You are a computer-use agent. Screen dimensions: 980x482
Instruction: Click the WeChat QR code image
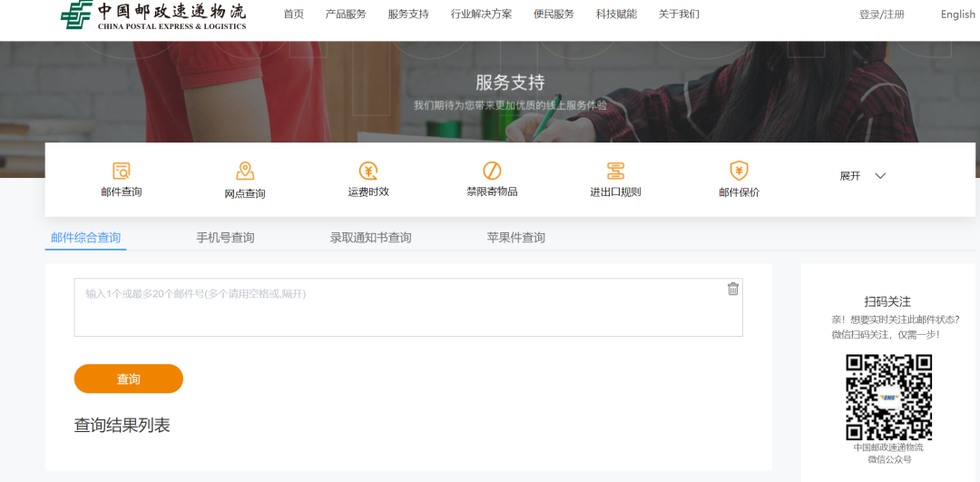pos(888,397)
